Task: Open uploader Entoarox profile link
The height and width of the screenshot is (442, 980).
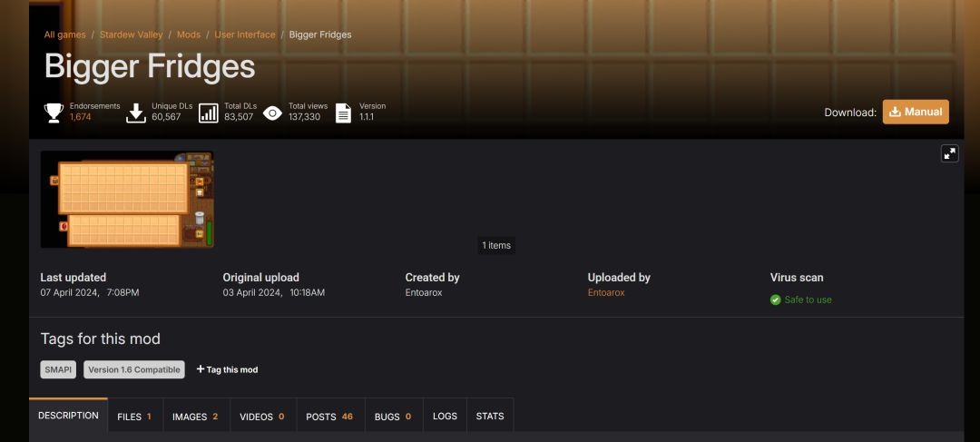Action: click(x=605, y=292)
